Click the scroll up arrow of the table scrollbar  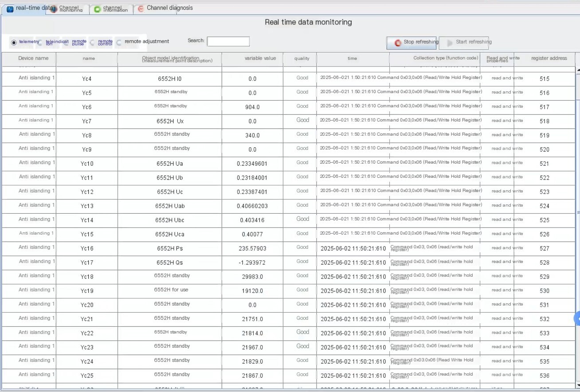click(578, 70)
